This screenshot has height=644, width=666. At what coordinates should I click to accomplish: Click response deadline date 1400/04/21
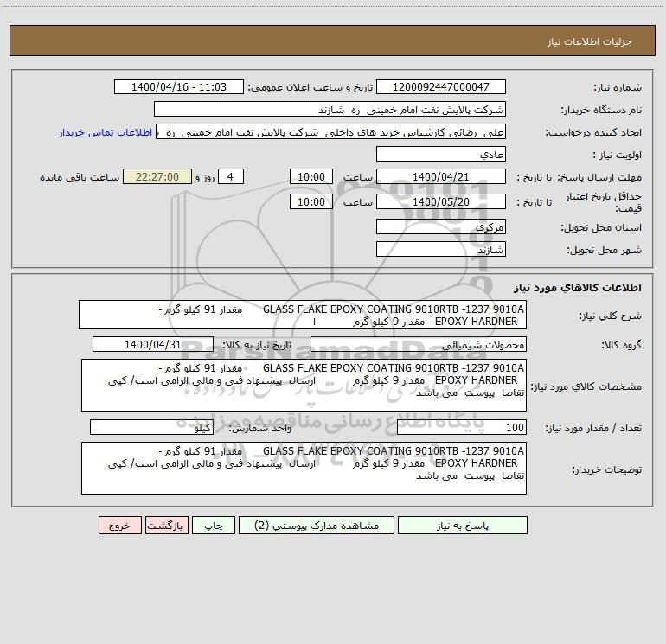(x=441, y=176)
